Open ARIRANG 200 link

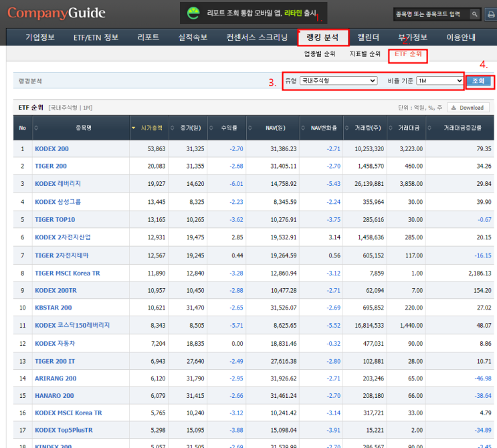56,378
